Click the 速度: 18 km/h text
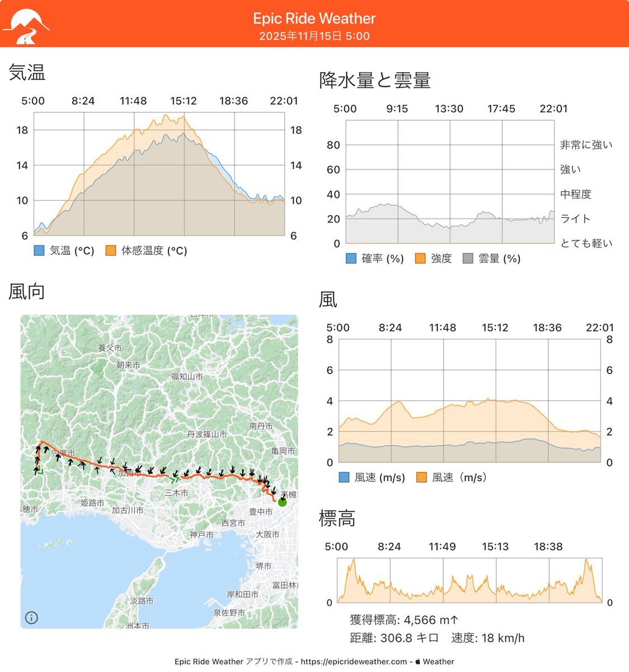The height and width of the screenshot is (672, 629). [488, 638]
